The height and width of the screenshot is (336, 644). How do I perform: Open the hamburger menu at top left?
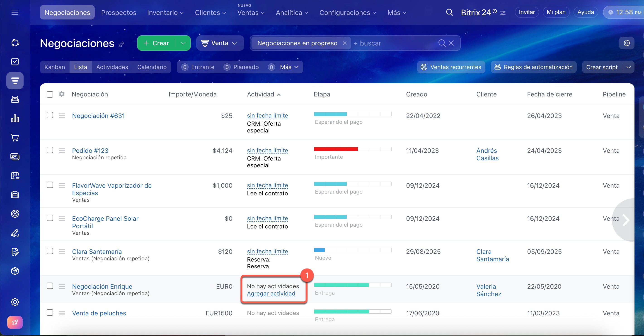15,12
